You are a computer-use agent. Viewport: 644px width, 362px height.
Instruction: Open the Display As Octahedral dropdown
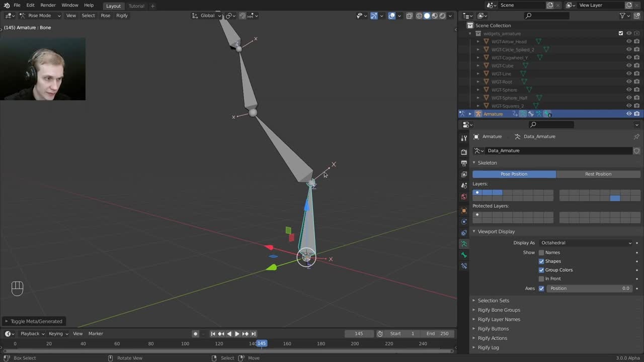[x=586, y=243]
